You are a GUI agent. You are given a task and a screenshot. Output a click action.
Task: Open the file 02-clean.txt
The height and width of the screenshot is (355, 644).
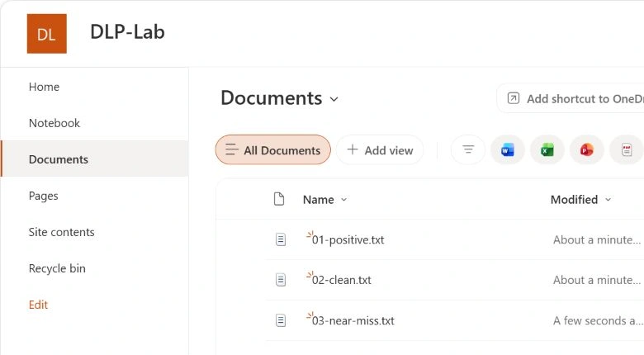click(341, 280)
